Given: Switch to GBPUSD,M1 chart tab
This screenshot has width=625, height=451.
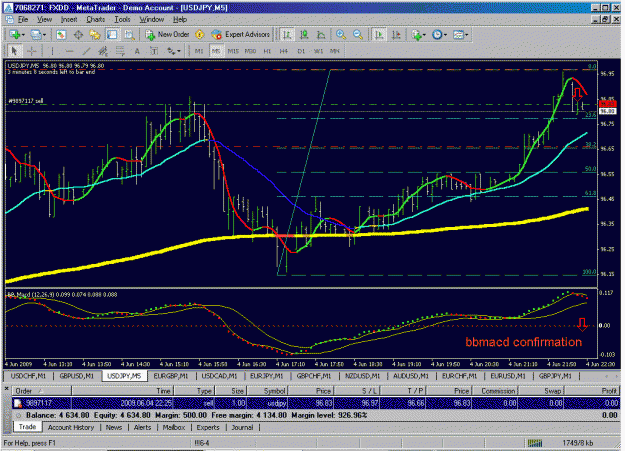Looking at the screenshot, I should [x=77, y=376].
